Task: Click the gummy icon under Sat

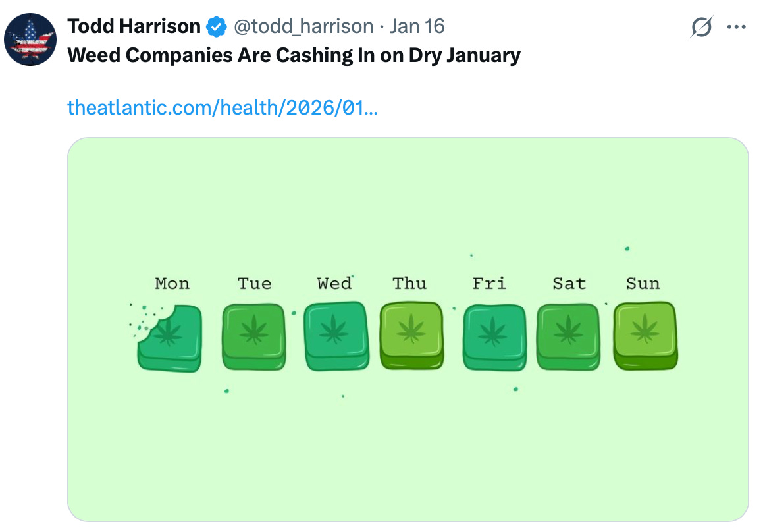Action: click(567, 336)
